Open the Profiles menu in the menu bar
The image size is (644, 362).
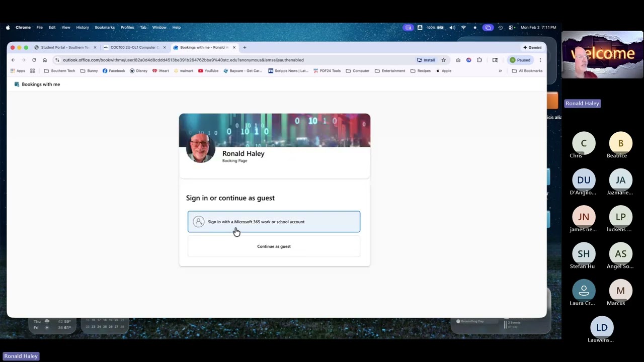(x=127, y=28)
